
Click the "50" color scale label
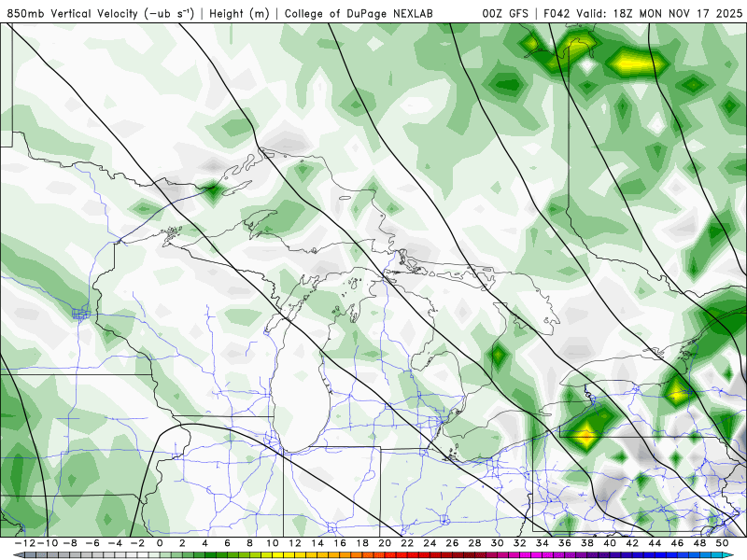[x=722, y=543]
